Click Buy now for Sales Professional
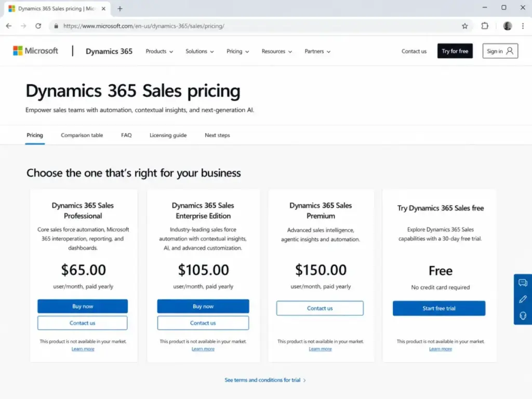 click(83, 306)
